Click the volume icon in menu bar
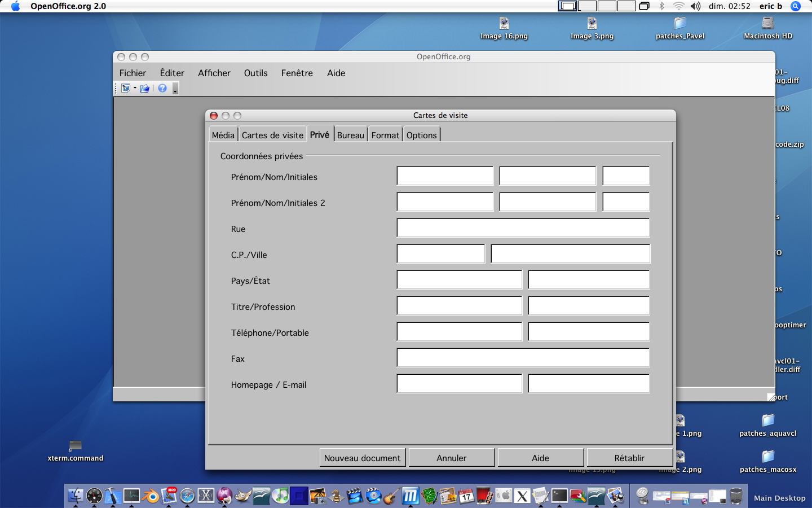812x508 pixels. (695, 6)
